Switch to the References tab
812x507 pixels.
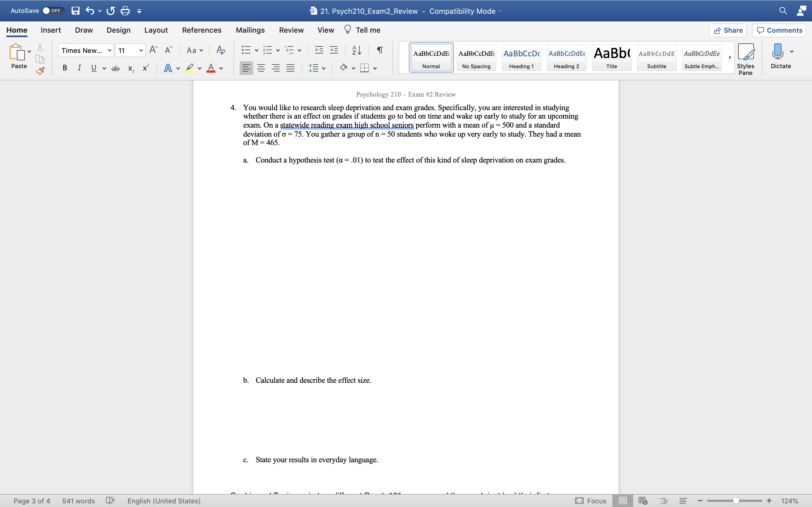(201, 30)
